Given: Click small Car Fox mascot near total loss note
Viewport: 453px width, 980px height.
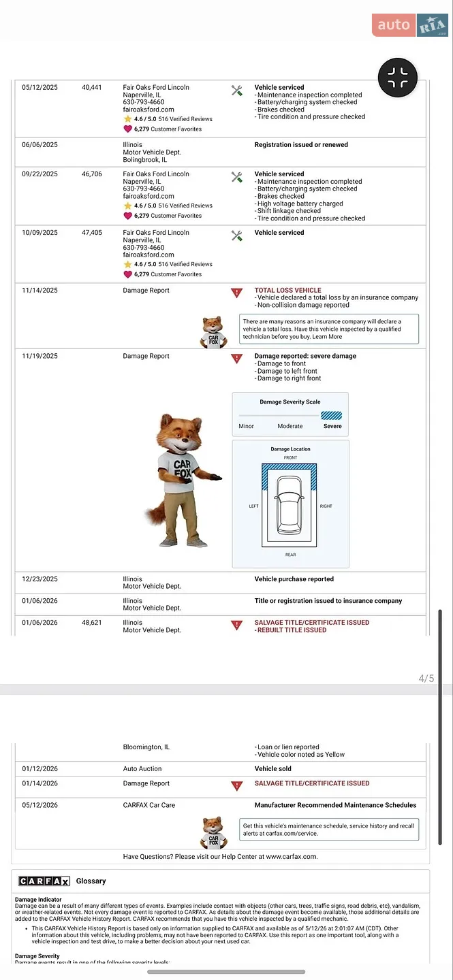Looking at the screenshot, I should coord(214,332).
